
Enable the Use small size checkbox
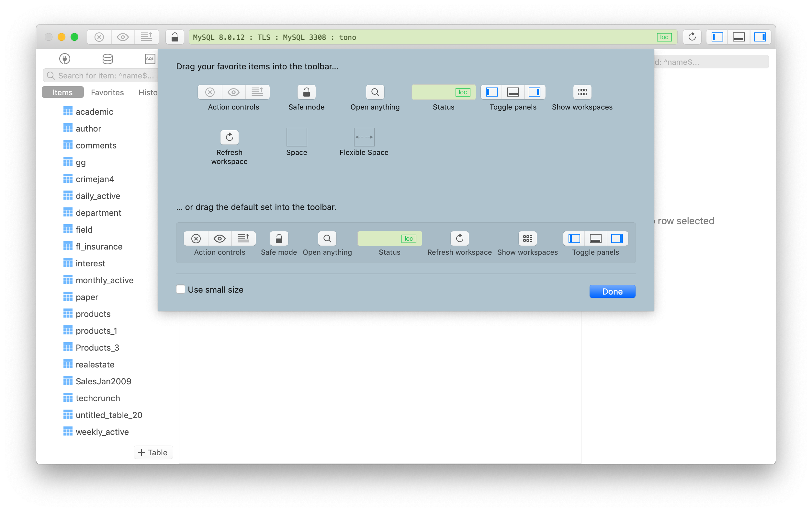[x=181, y=290]
